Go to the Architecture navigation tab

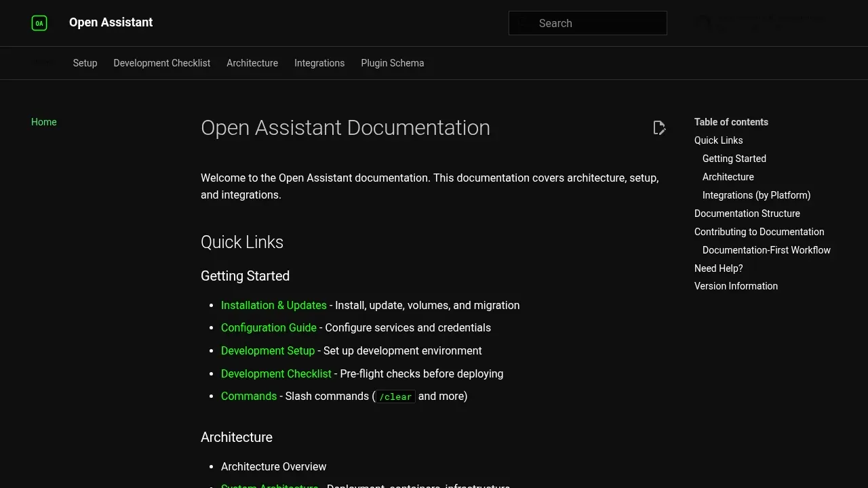coord(252,63)
